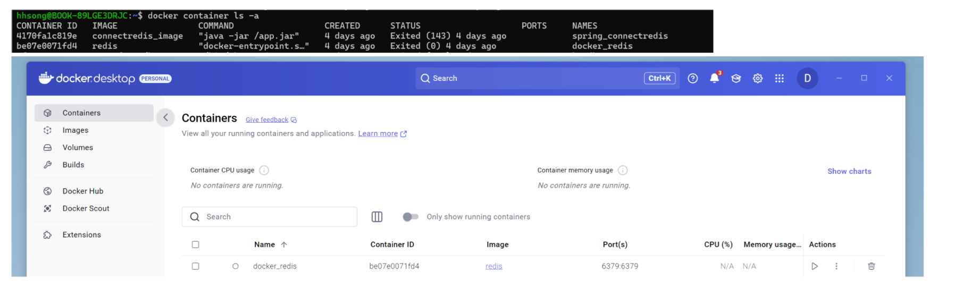Sort by Name column header
The width and height of the screenshot is (980, 297).
point(264,244)
